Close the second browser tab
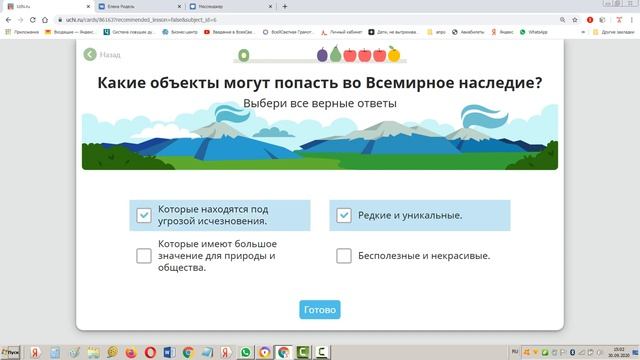 point(179,7)
